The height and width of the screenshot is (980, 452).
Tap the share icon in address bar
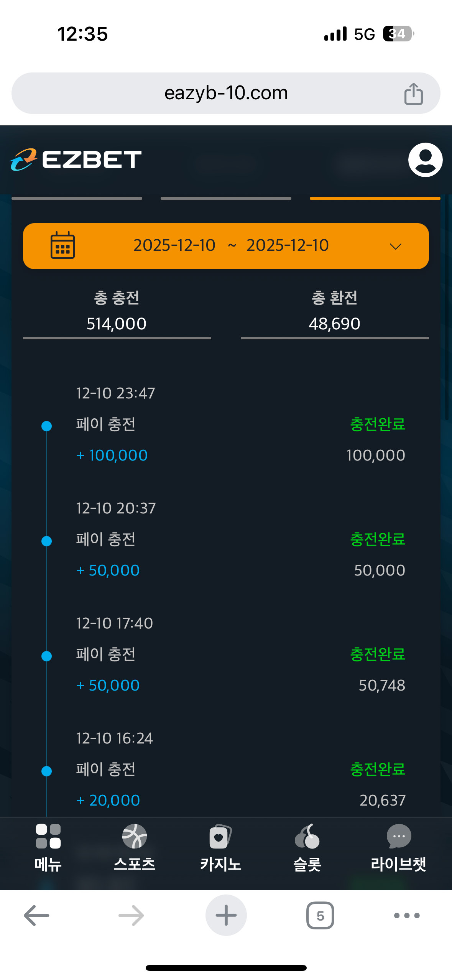[x=413, y=94]
